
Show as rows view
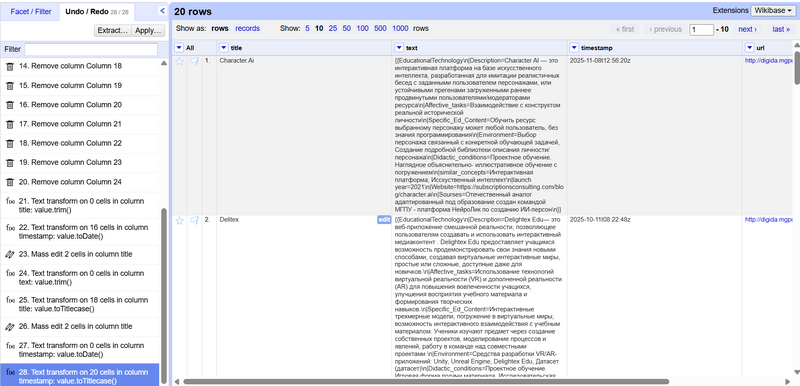(220, 29)
